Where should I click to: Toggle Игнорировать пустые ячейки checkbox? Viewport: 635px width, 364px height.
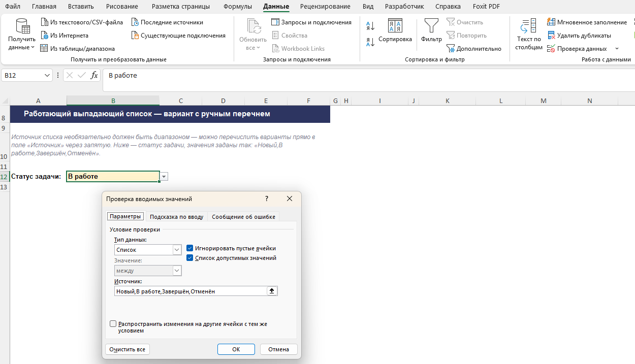coord(190,248)
